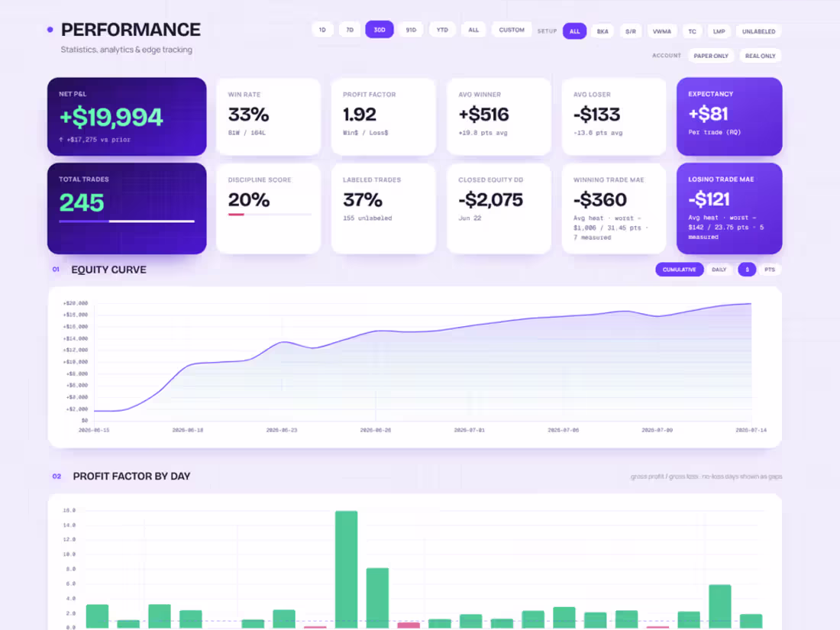Switch equity curve to CUMULATIVE
The height and width of the screenshot is (630, 840).
tap(680, 270)
